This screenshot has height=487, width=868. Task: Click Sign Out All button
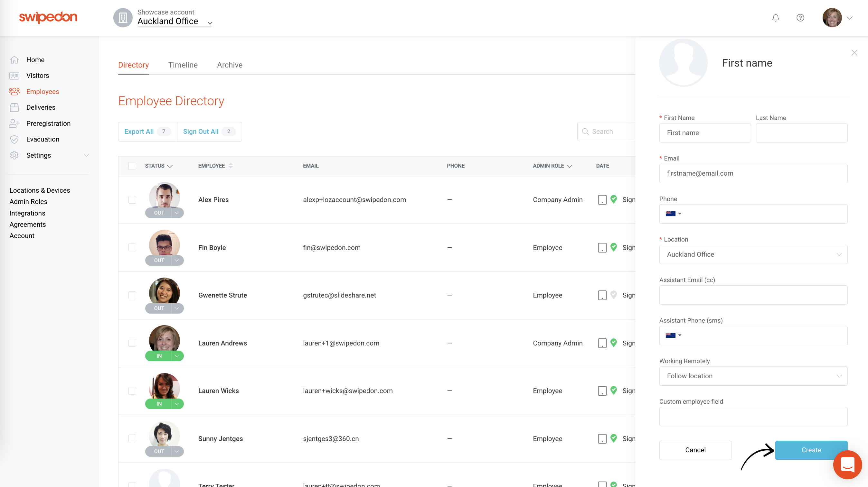click(209, 132)
